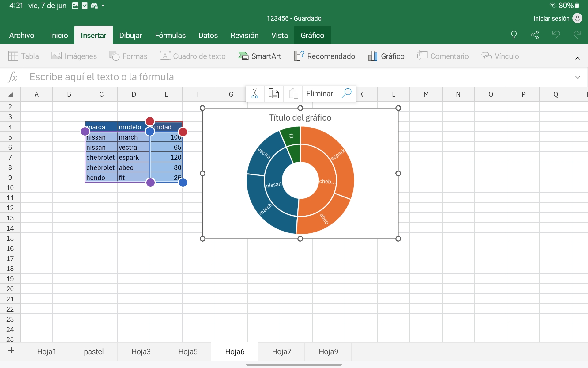The height and width of the screenshot is (368, 588).
Task: Open the Gráfico chart type dropdown
Action: pos(386,56)
